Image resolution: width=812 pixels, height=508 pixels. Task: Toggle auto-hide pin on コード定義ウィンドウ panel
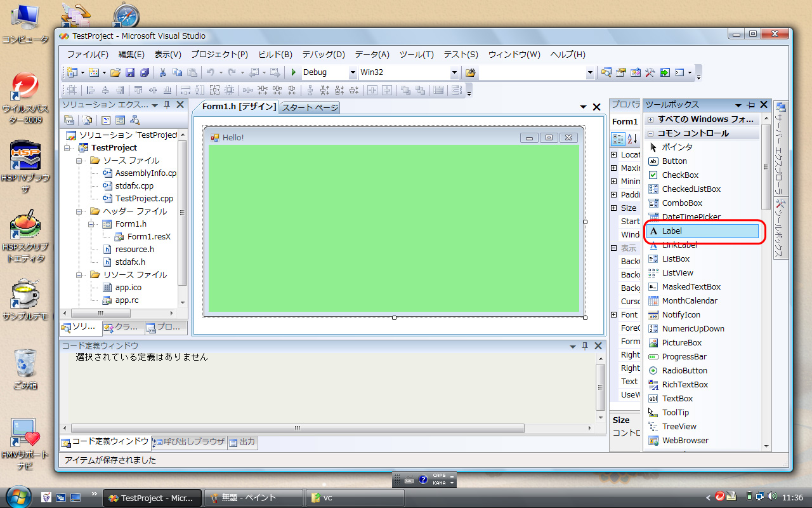(x=585, y=346)
